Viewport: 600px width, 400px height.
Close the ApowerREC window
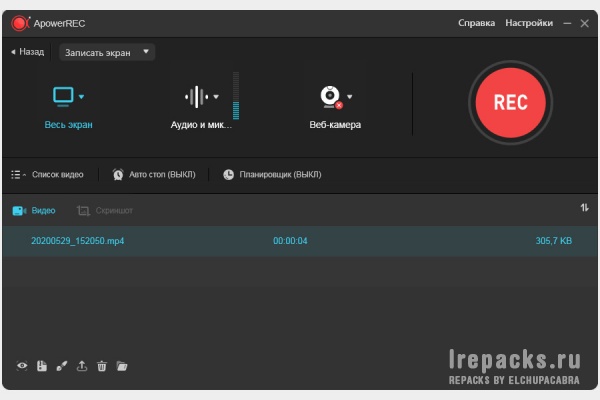tap(584, 23)
